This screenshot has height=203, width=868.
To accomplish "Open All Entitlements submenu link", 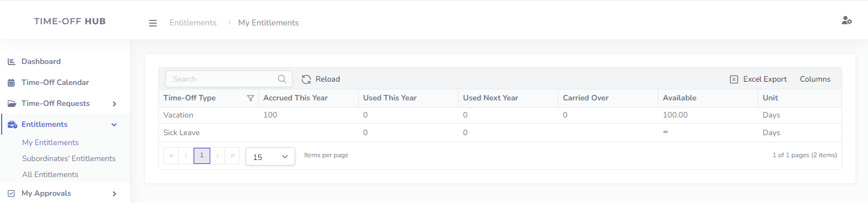I will coord(50,175).
